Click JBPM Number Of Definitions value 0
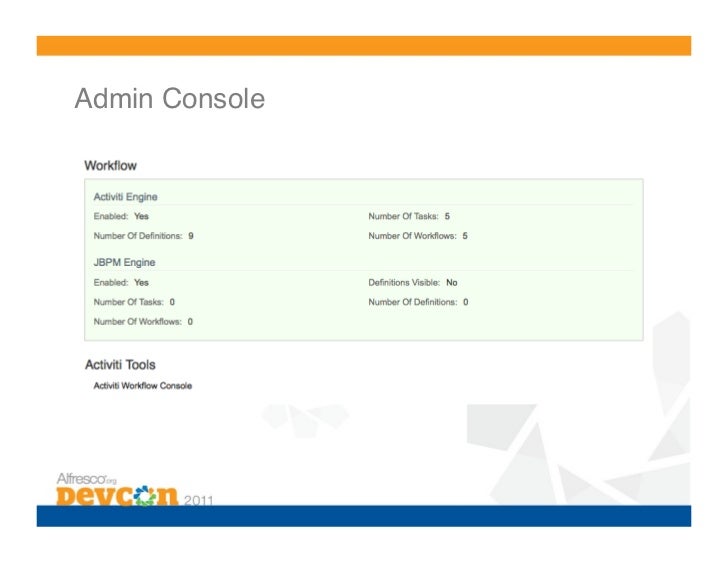 point(466,302)
